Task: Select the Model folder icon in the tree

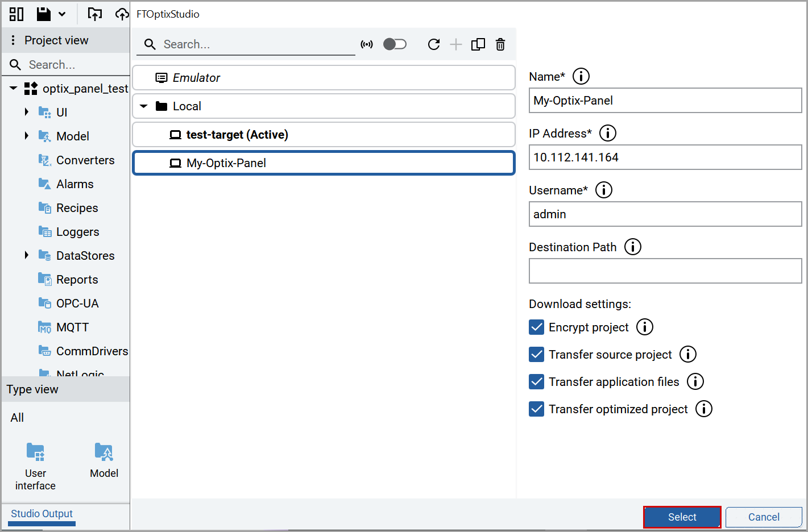Action: [44, 136]
